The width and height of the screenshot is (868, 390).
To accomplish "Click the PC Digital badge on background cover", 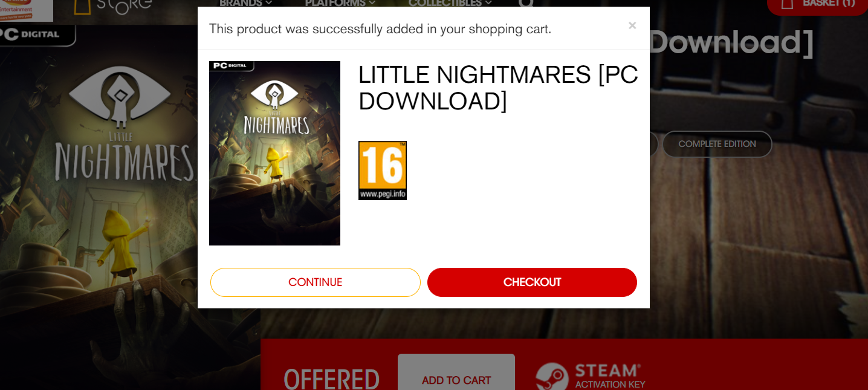I will 37,35.
